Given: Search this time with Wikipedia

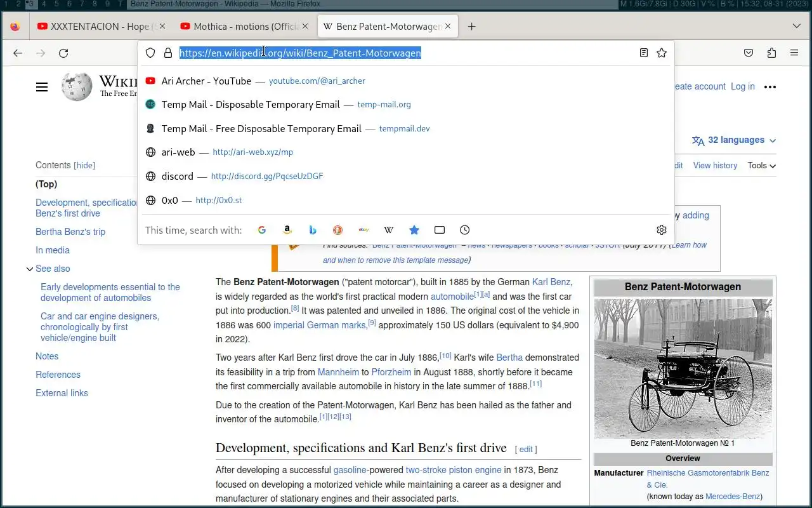Looking at the screenshot, I should pos(389,230).
